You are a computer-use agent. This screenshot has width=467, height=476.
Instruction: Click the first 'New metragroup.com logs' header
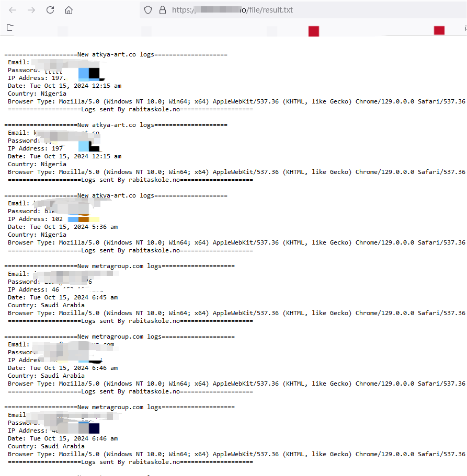(119, 266)
